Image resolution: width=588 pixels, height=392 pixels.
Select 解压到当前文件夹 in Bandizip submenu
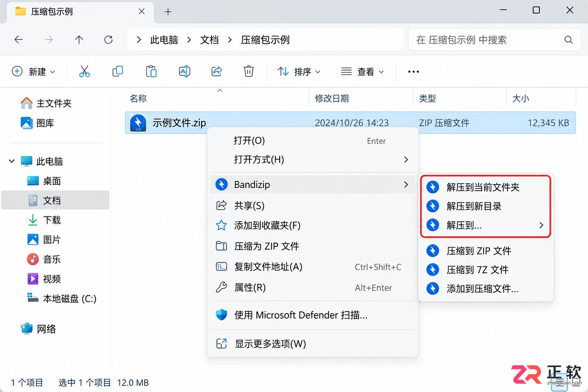tap(486, 187)
